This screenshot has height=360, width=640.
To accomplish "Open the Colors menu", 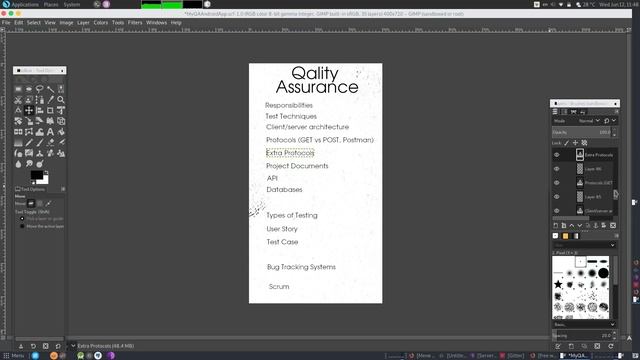I will tap(101, 22).
